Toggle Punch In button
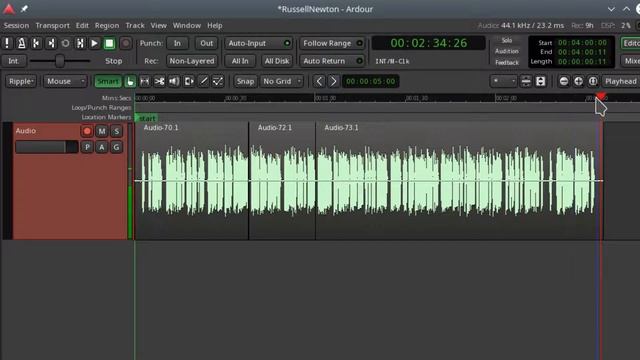 coord(177,43)
